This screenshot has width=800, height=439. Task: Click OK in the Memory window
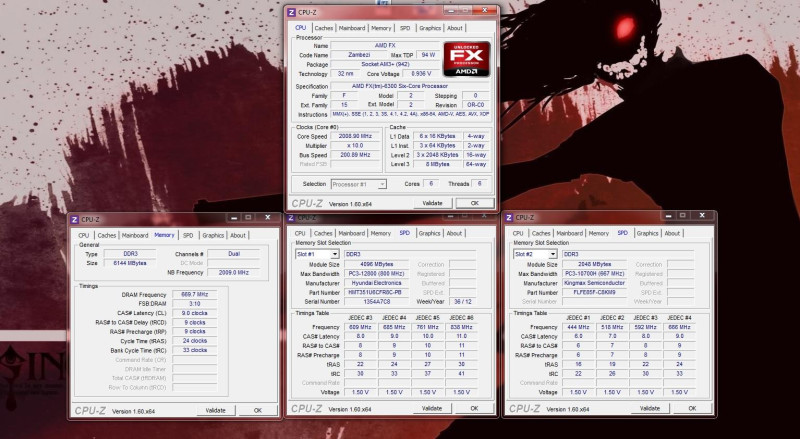pyautogui.click(x=258, y=410)
